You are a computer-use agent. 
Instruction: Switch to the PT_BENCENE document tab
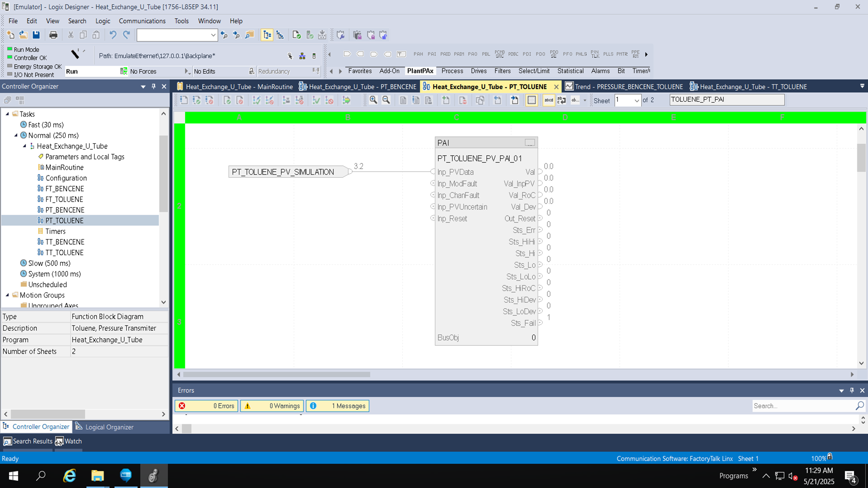pyautogui.click(x=358, y=86)
